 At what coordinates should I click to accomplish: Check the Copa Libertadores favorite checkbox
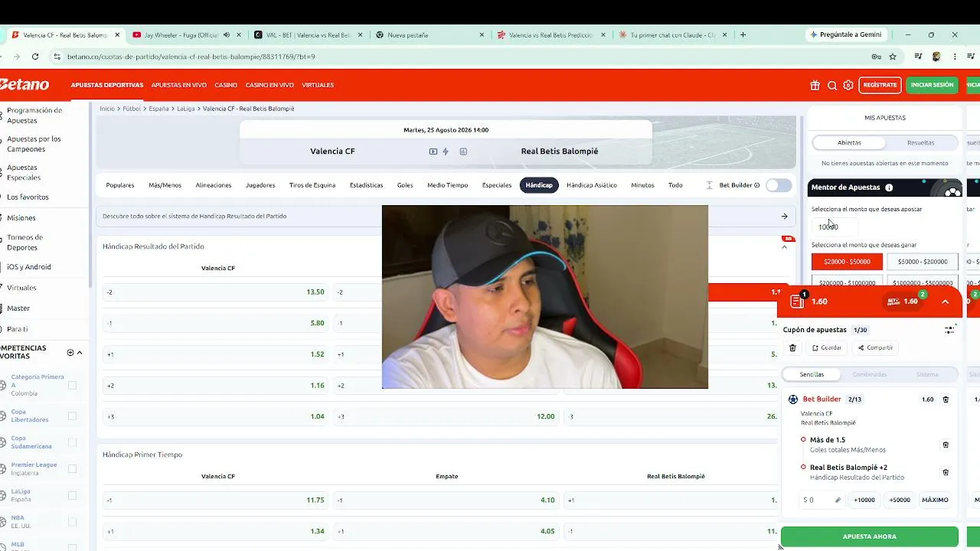pos(73,416)
